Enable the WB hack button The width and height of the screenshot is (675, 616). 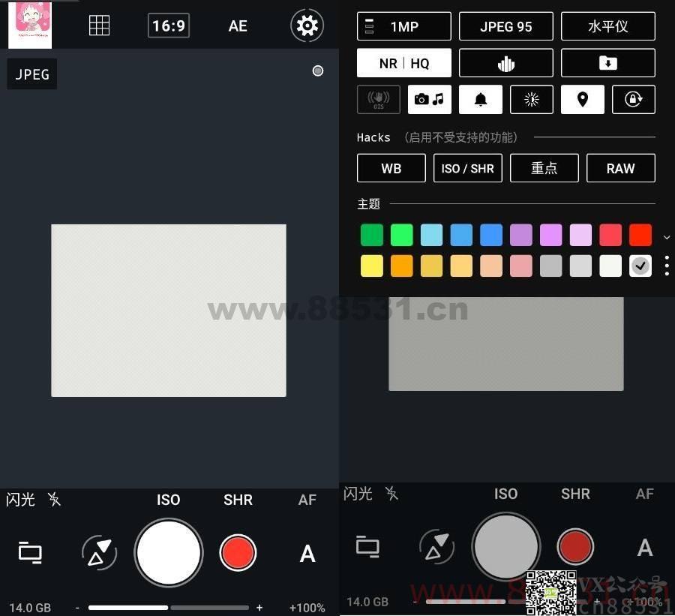[x=391, y=168]
